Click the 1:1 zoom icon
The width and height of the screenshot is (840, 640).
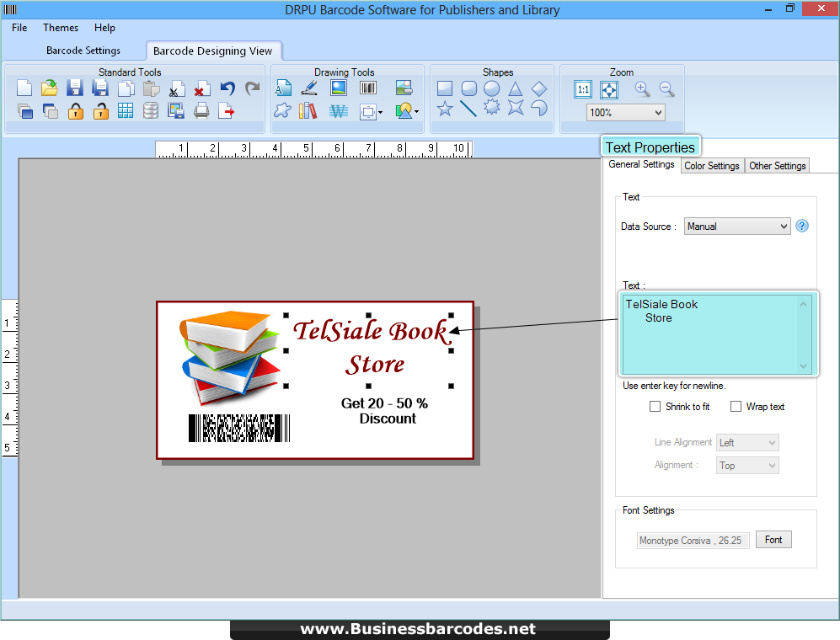point(582,89)
